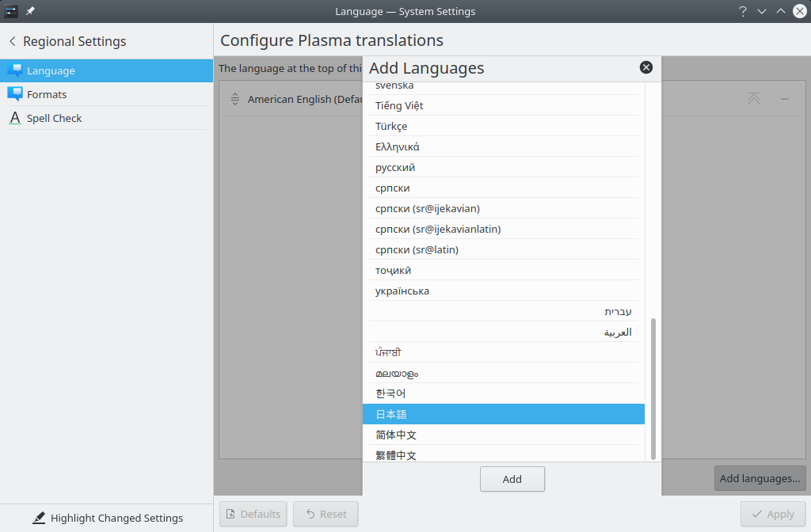Click the help question mark icon
The image size is (811, 532).
[x=743, y=11]
